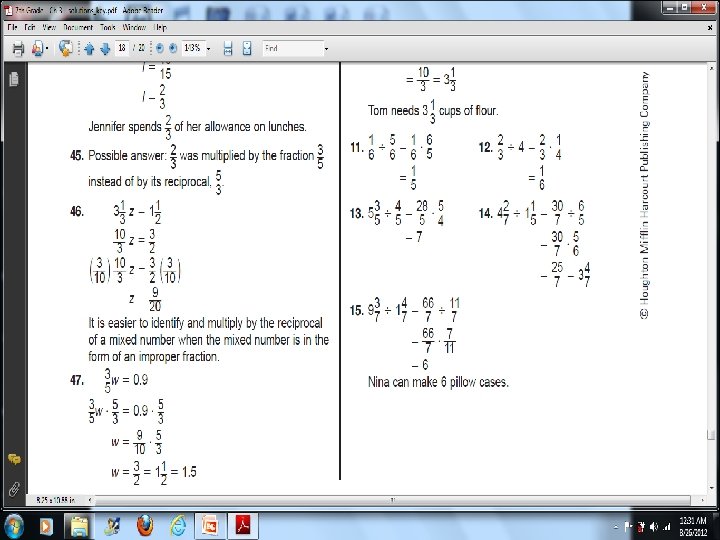The width and height of the screenshot is (720, 540).
Task: Click the zoom percentage field
Action: click(192, 48)
